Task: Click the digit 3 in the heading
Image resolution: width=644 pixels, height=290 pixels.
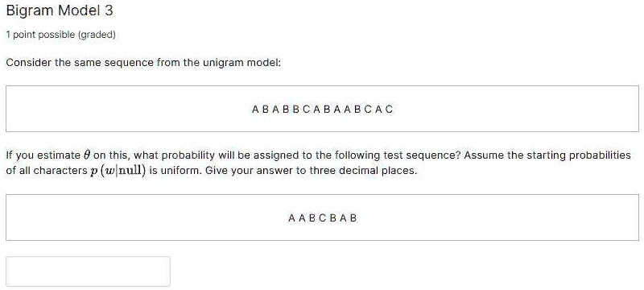Action: pos(109,10)
